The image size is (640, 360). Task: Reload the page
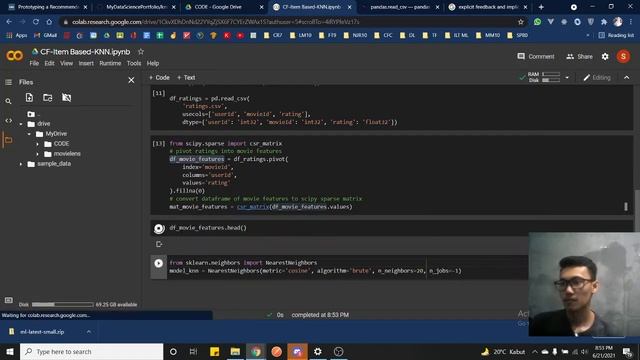[x=36, y=22]
